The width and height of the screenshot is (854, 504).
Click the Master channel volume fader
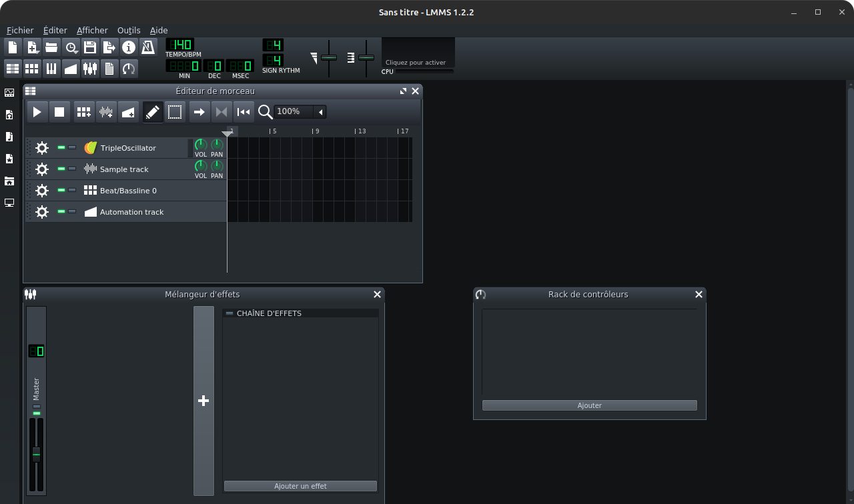point(36,454)
